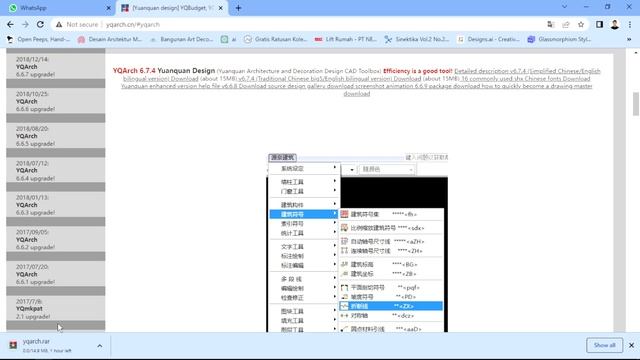Click the yqarch.rar archive file icon
This screenshot has height=360, width=640.
(x=13, y=345)
